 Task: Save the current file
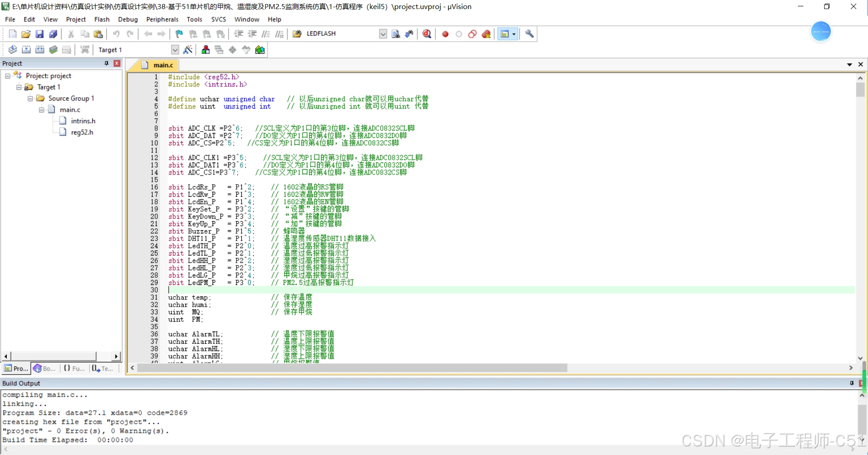(39, 34)
